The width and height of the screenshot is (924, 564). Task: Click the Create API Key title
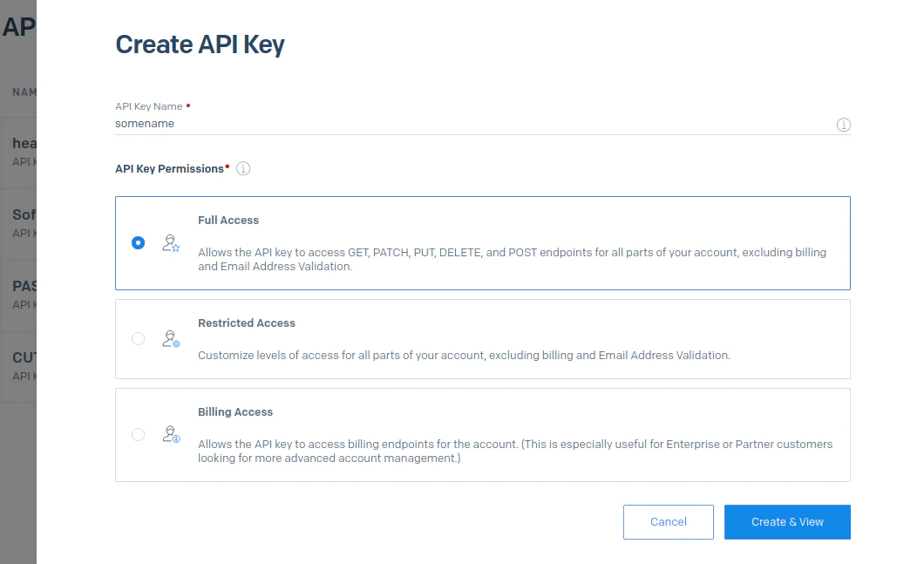pos(200,44)
